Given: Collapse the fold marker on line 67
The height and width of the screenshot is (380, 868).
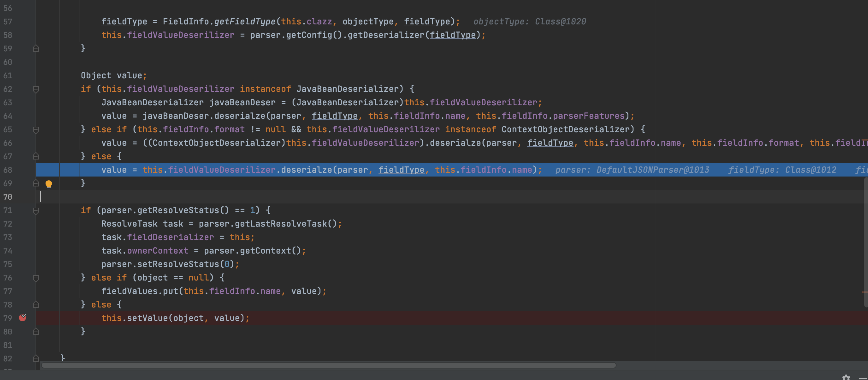Looking at the screenshot, I should tap(36, 156).
